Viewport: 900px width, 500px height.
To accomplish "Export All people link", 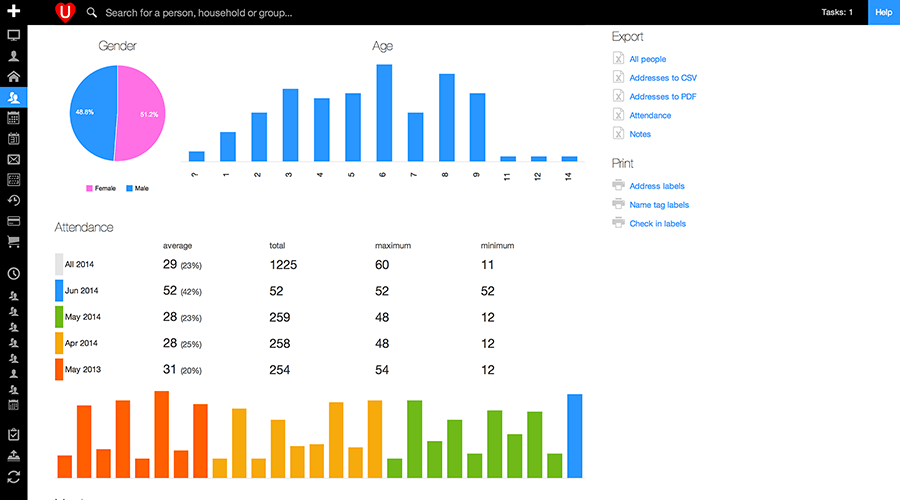I will click(647, 59).
